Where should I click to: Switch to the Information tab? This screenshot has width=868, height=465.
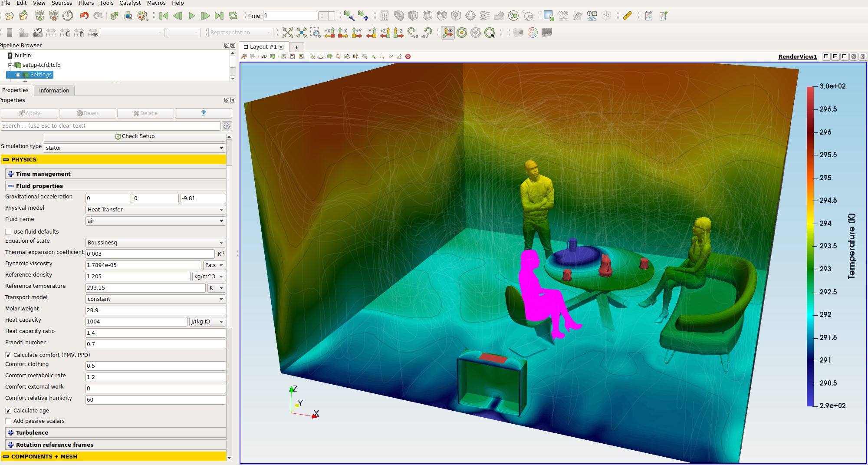(54, 90)
